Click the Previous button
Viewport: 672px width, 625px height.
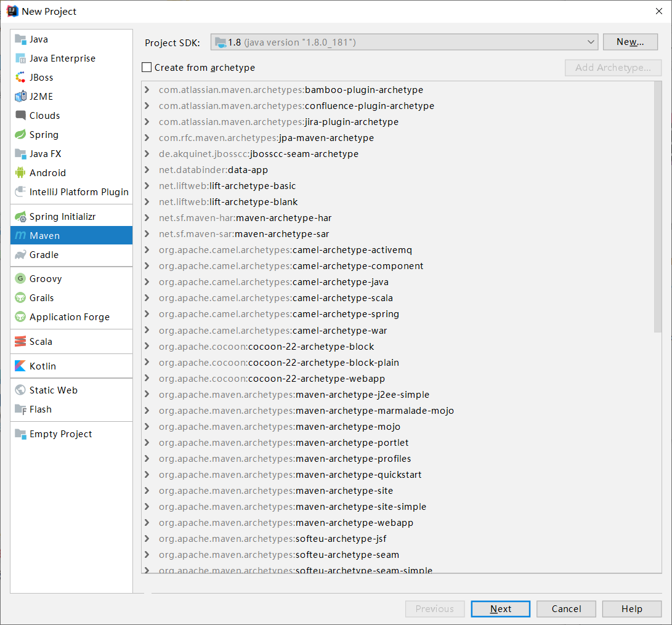pos(435,609)
